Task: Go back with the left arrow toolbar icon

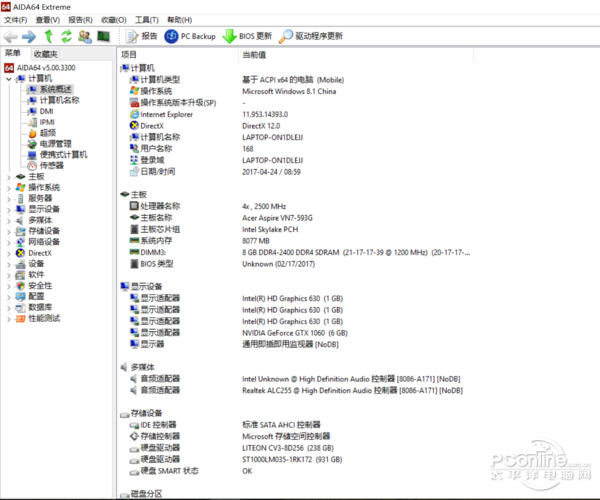Action: (10, 37)
